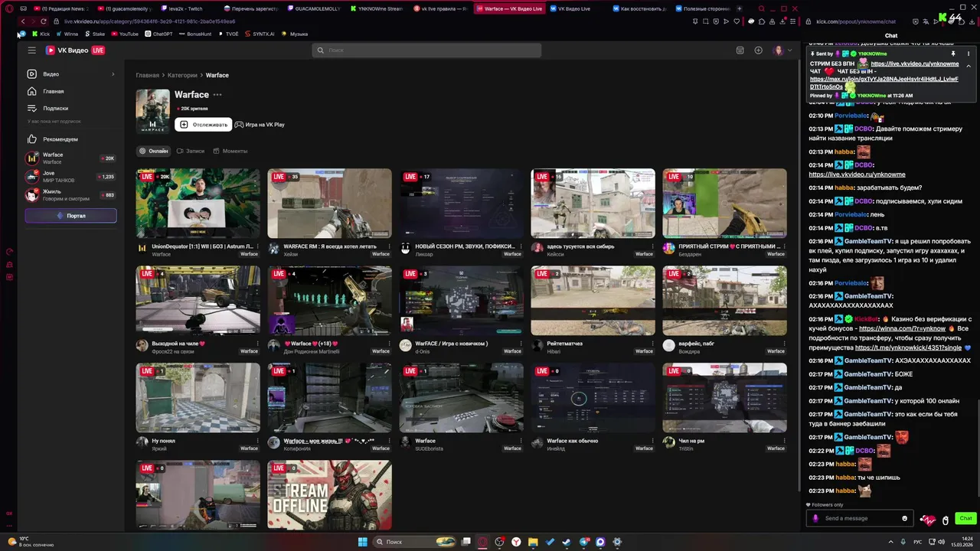Open the WARFACE RM Я всегда хотел летать stream
Image resolution: width=980 pixels, height=551 pixels.
(329, 204)
